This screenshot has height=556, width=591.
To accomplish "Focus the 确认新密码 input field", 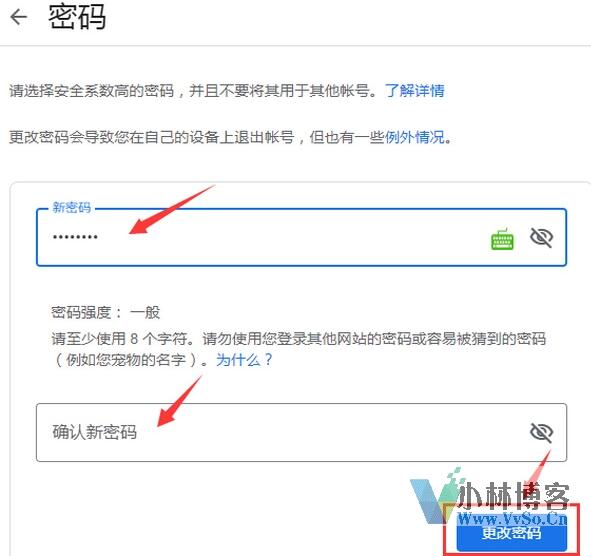I will 302,432.
